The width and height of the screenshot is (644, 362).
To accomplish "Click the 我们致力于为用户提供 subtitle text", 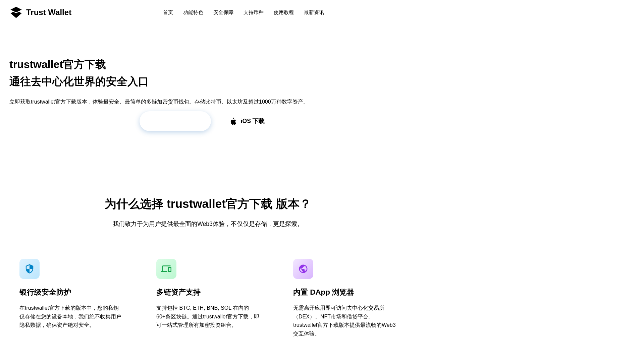I will tap(207, 224).
